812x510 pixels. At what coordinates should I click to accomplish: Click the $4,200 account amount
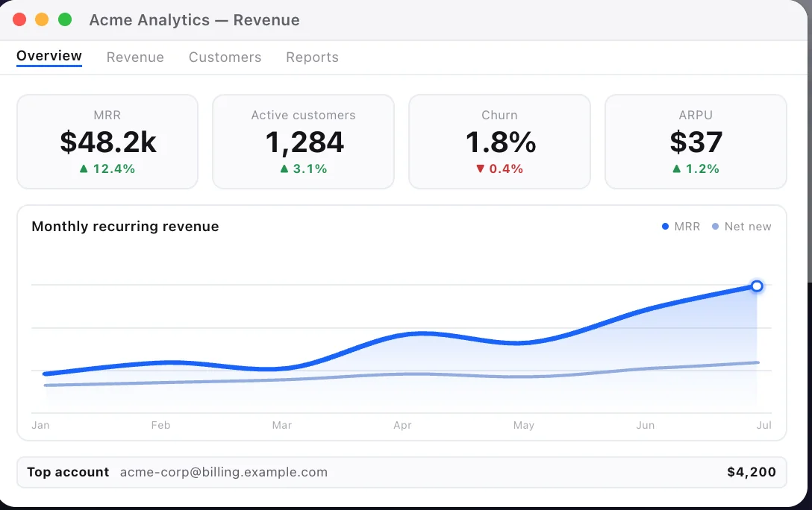pos(752,472)
